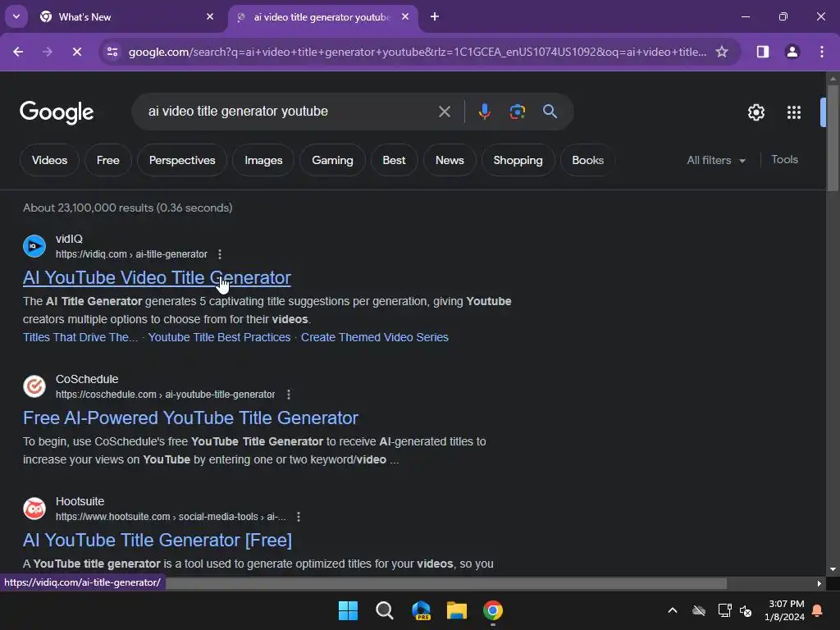Click the Chrome taskbar icon

[493, 610]
